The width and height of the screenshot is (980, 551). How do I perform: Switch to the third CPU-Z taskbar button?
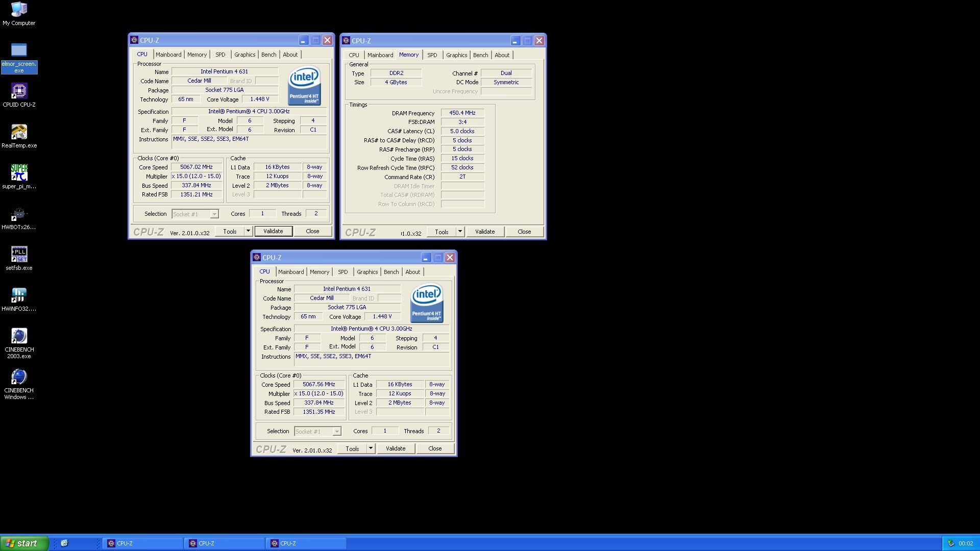(306, 543)
